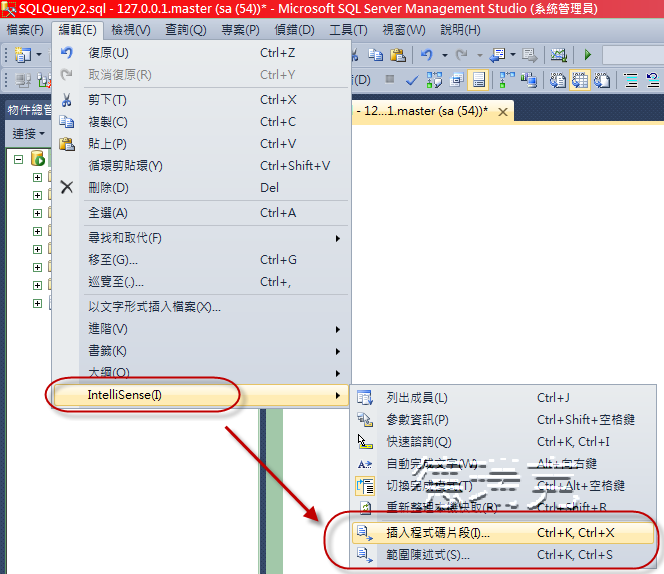Open the 偵錯(D) menu
Screen dimensions: 664x574
(x=294, y=30)
